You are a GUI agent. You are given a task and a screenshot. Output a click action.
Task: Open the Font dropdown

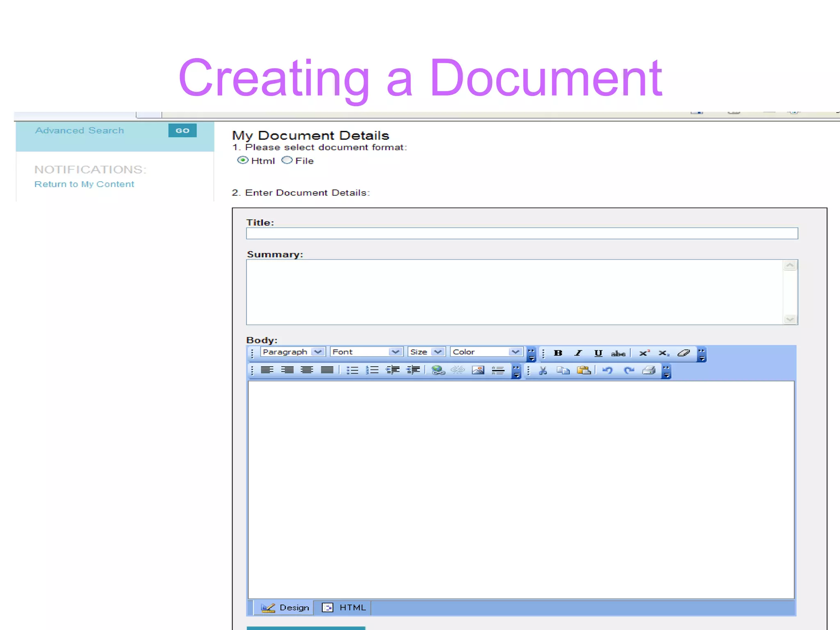[x=366, y=352]
